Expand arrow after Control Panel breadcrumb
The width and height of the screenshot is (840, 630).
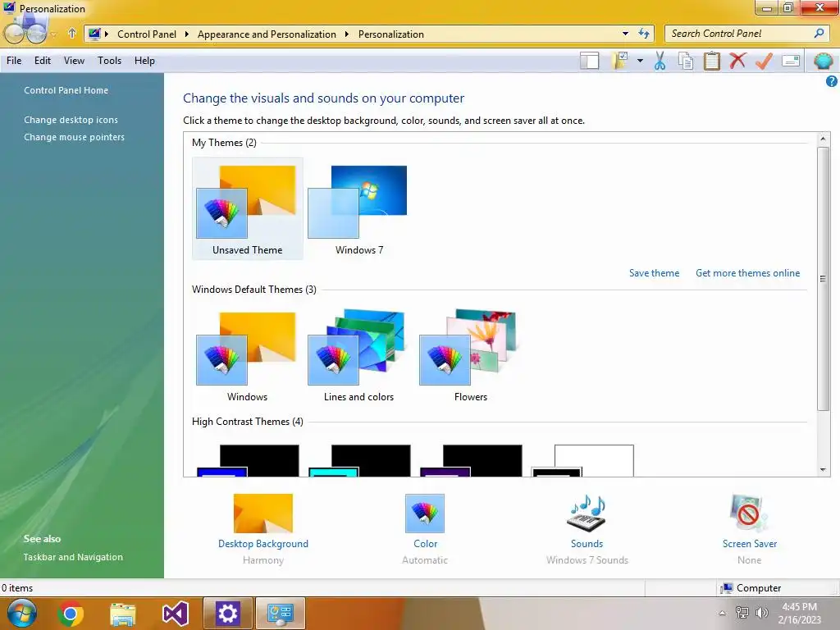point(186,34)
